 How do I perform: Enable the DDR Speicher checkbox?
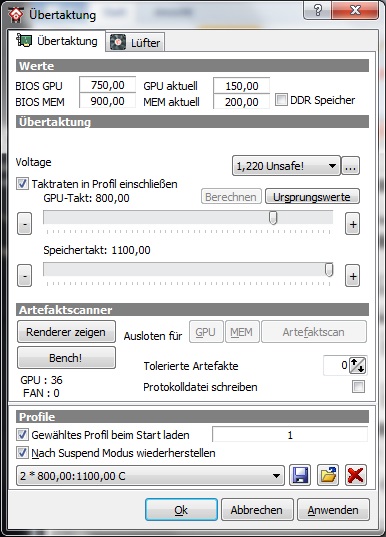click(281, 100)
